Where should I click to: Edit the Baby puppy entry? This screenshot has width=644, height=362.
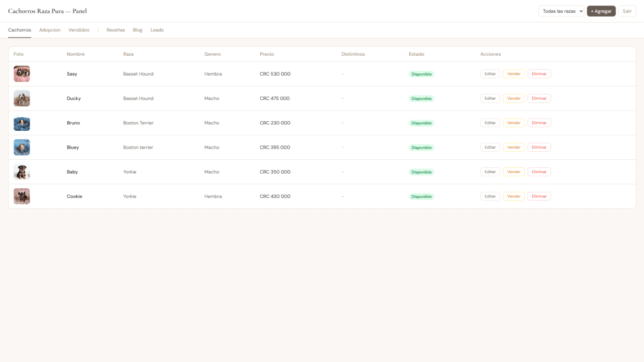(x=490, y=172)
